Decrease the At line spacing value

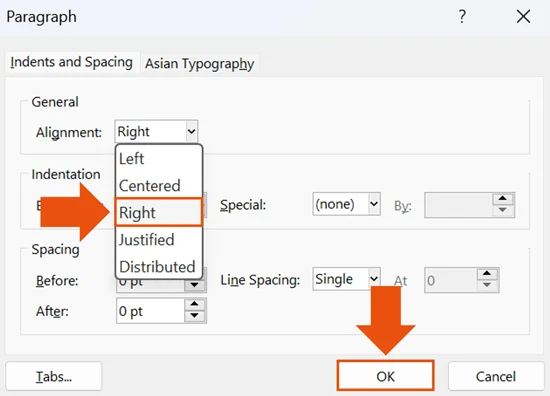click(487, 285)
